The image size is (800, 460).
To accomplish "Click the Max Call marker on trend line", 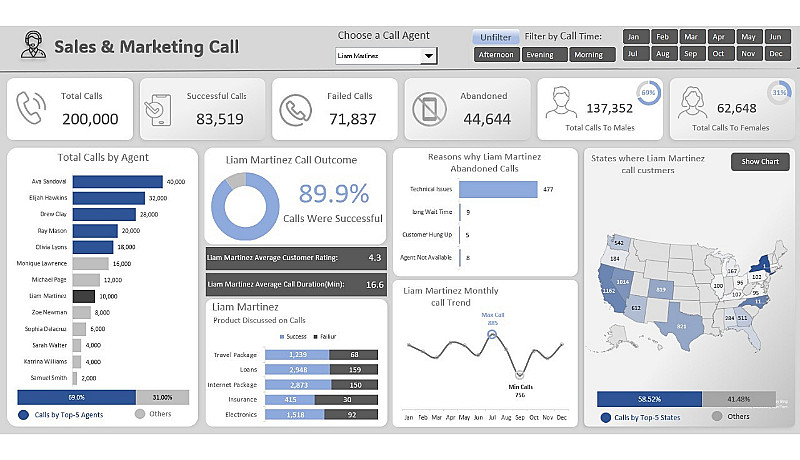I will 492,335.
